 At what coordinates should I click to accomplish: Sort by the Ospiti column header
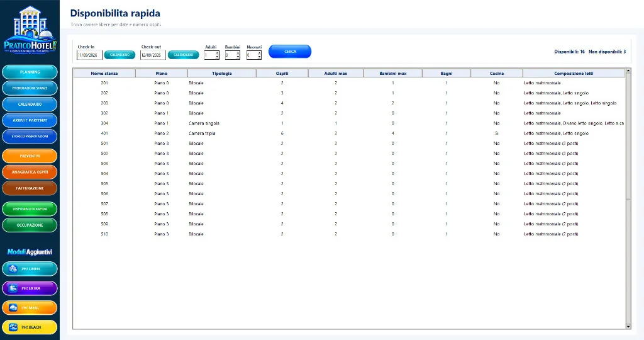pos(282,73)
